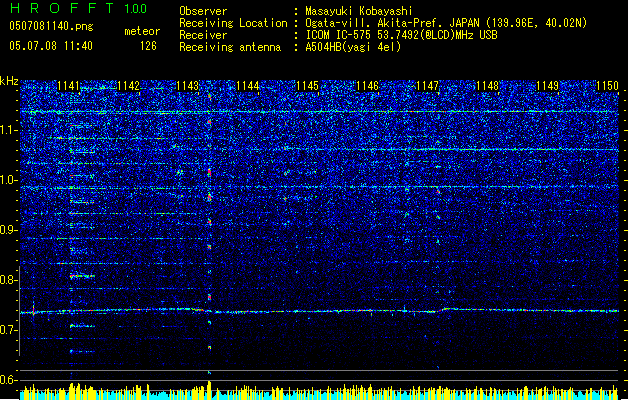
Task: Click the 1147 time marker
Action: click(427, 86)
